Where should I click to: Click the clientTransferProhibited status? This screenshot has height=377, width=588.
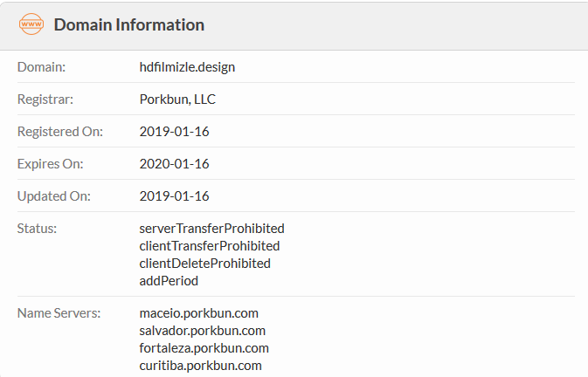coord(210,246)
